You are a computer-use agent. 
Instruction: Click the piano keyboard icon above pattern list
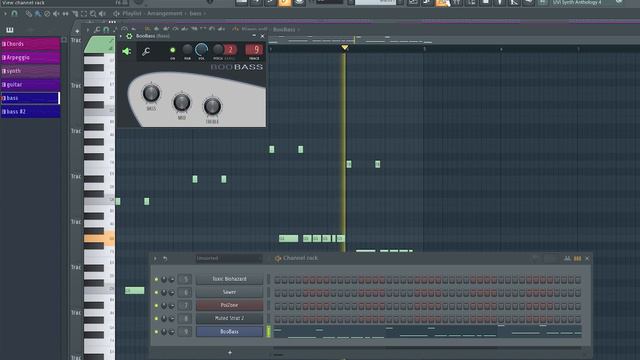pos(10,30)
